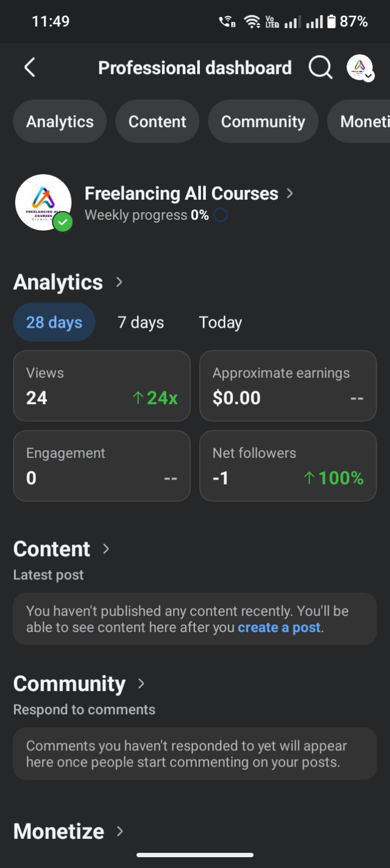Open the Views stat card
Screen dimensions: 390x868
[102, 386]
